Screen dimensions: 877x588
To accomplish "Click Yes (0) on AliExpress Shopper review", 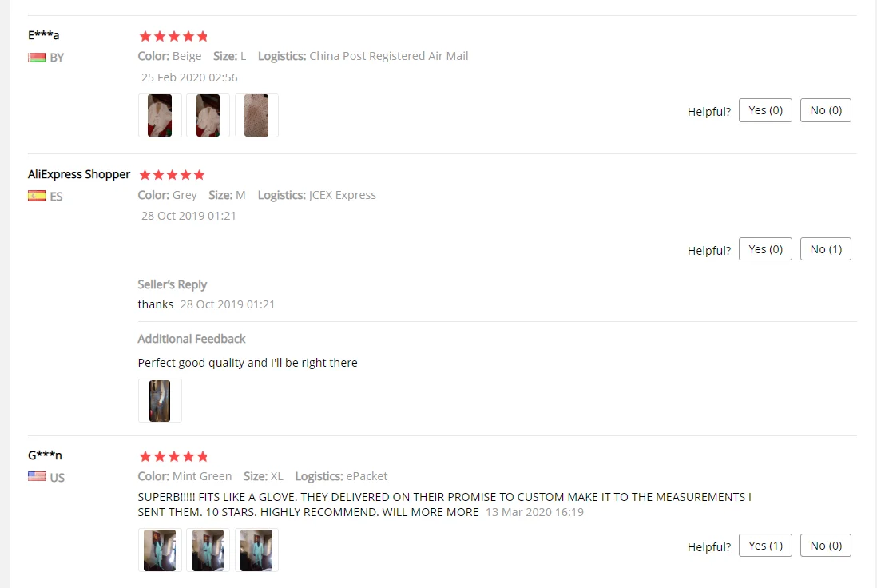I will pyautogui.click(x=765, y=249).
